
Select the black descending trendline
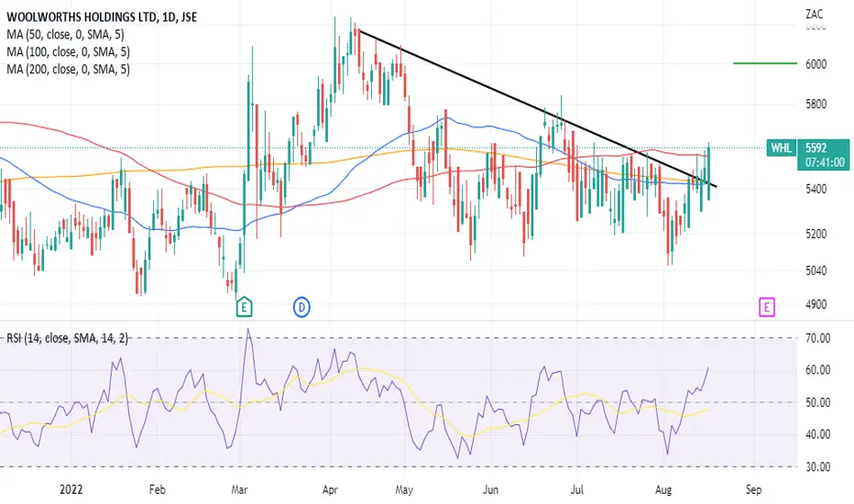pos(536,108)
